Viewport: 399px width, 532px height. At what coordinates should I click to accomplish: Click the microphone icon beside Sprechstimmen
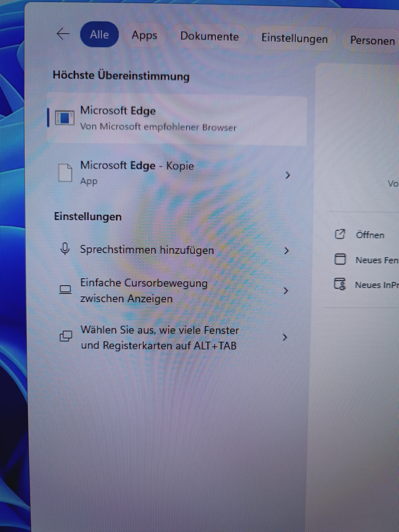[65, 248]
